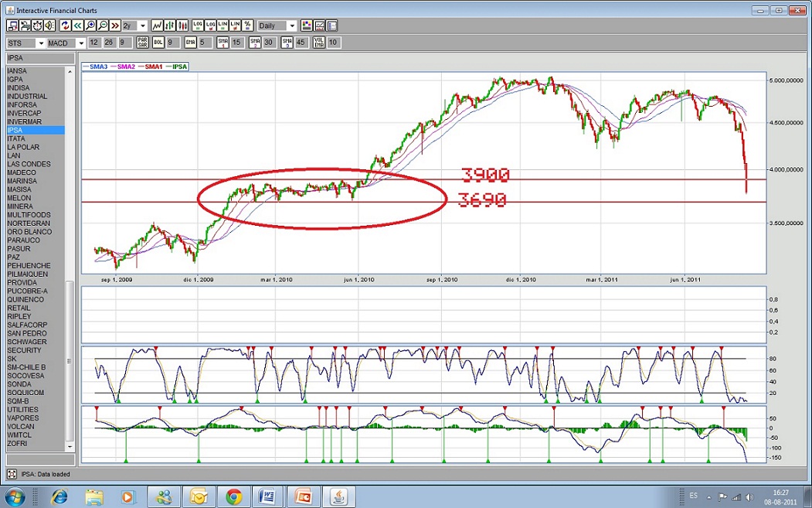Click the stock list down-arrow button
This screenshot has width=812, height=508.
[70, 446]
